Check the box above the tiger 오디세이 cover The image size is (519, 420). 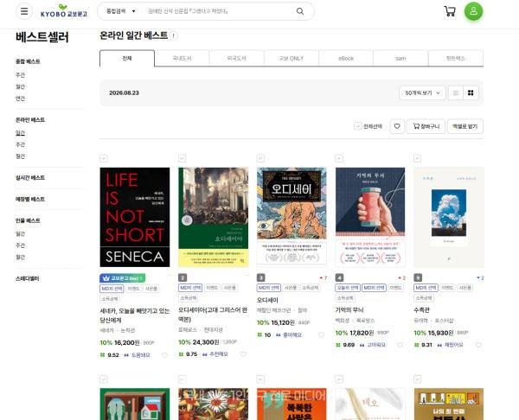[x=260, y=158]
